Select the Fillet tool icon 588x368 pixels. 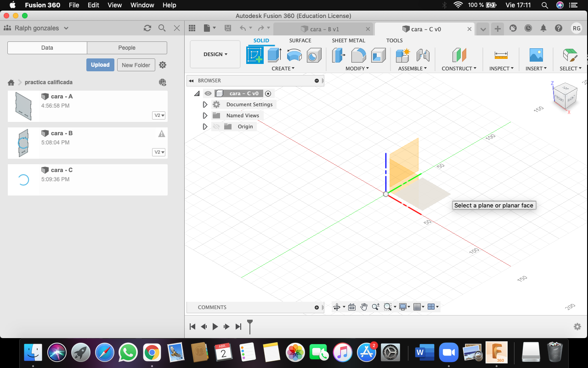tap(358, 55)
